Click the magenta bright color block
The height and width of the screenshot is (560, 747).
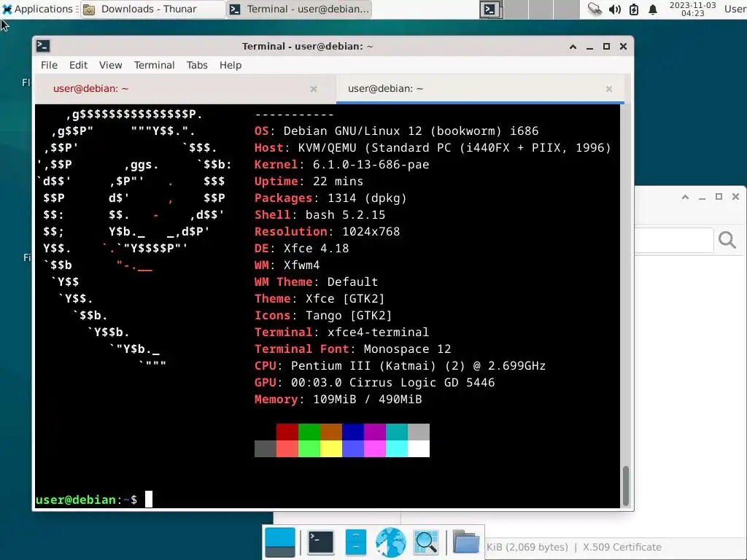375,448
